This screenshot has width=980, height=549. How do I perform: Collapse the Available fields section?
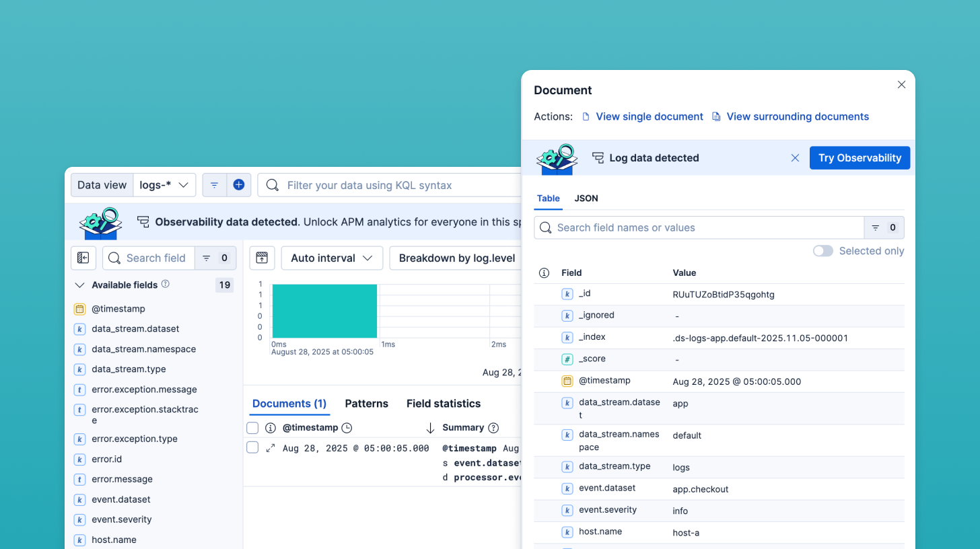point(80,285)
